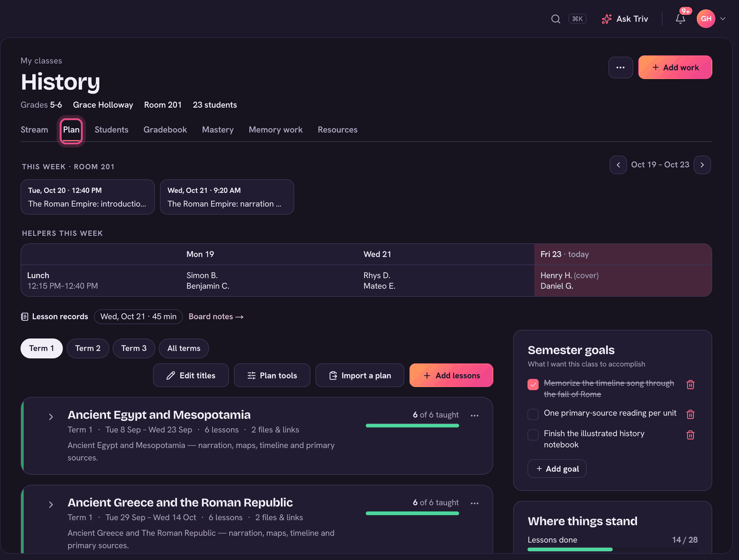Select Term 2 filter

[88, 349]
